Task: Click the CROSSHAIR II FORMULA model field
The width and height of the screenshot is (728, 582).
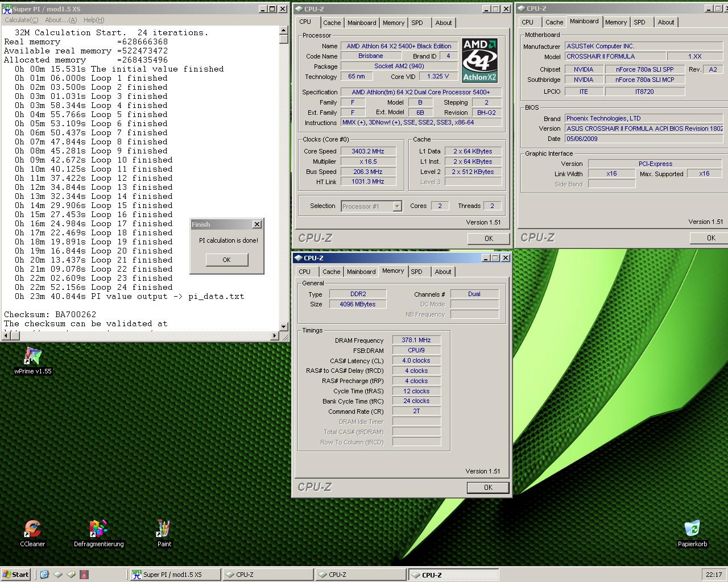Action: click(x=614, y=57)
